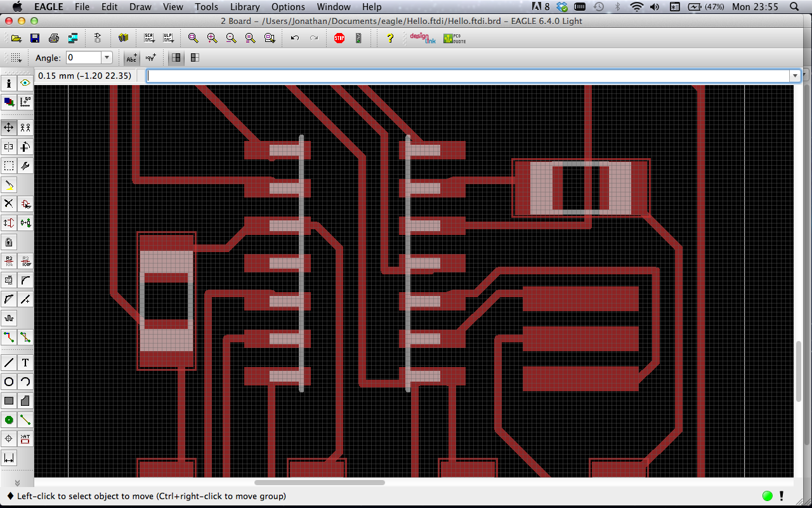Select the Pinswap tool

point(9,223)
